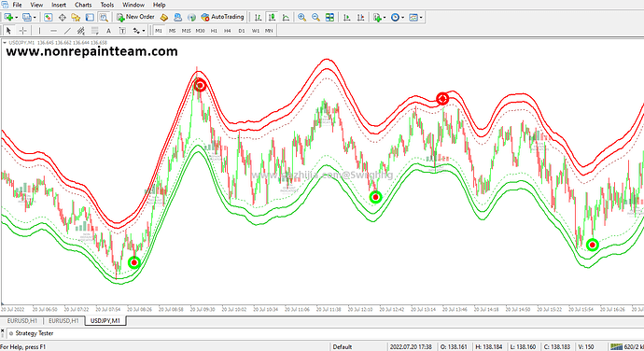Draw a horizontal line tool

click(x=53, y=31)
